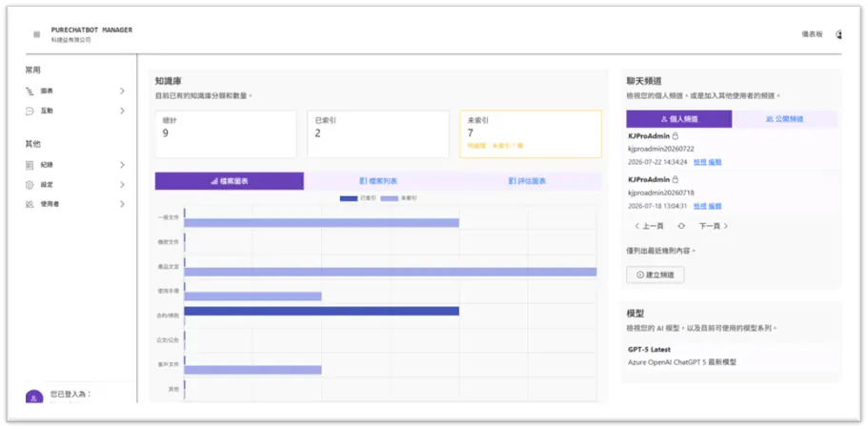The image size is (868, 429).
Task: Click the records icon for 紀錄
Action: pos(30,165)
